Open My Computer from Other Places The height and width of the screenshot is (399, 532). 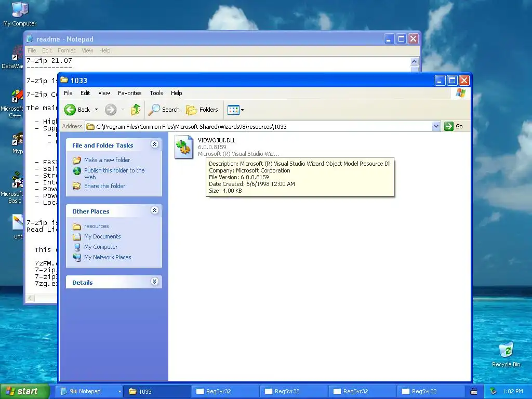101,247
